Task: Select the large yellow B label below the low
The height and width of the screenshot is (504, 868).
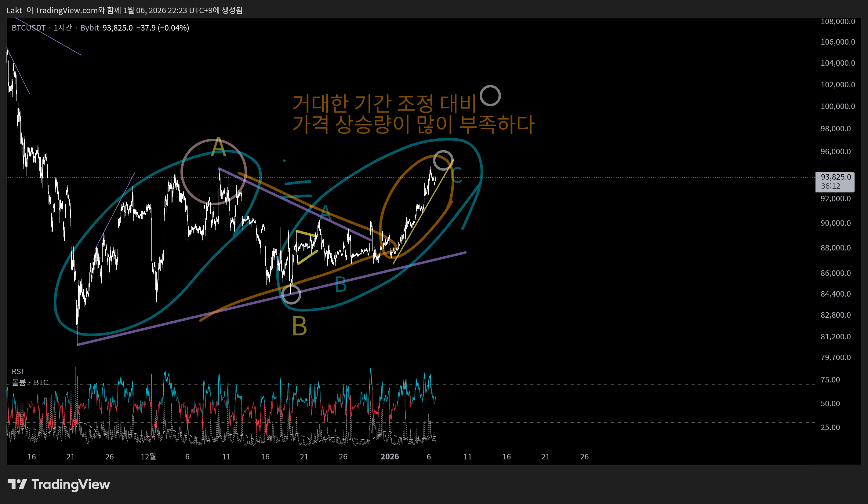Action: [x=299, y=326]
